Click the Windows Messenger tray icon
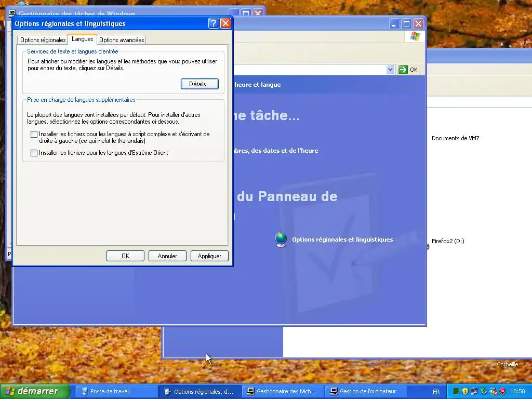 point(493,391)
